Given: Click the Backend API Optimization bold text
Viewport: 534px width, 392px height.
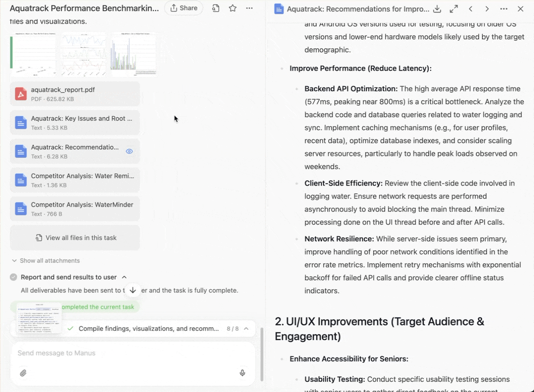Looking at the screenshot, I should tap(351, 89).
